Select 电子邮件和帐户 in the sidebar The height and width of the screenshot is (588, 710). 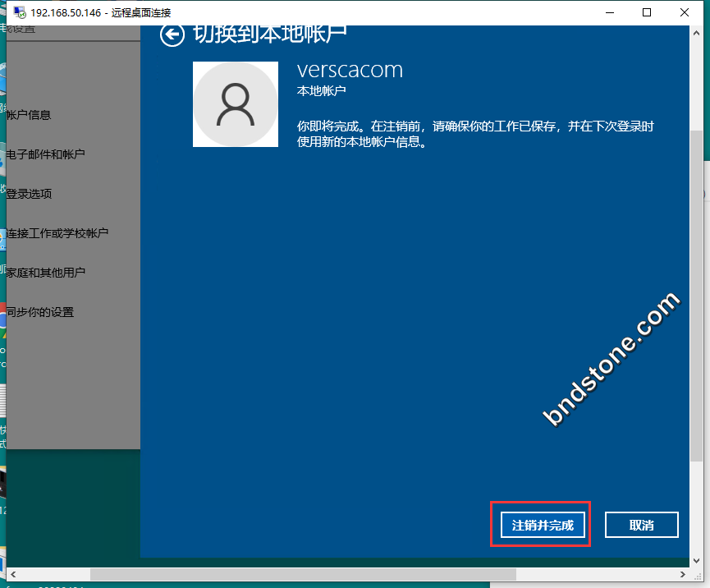(x=45, y=154)
